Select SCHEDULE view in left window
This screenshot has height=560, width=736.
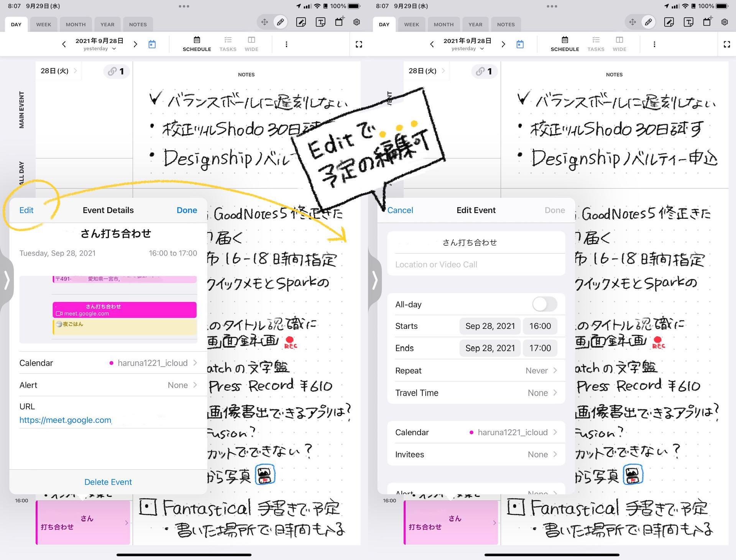pos(197,44)
